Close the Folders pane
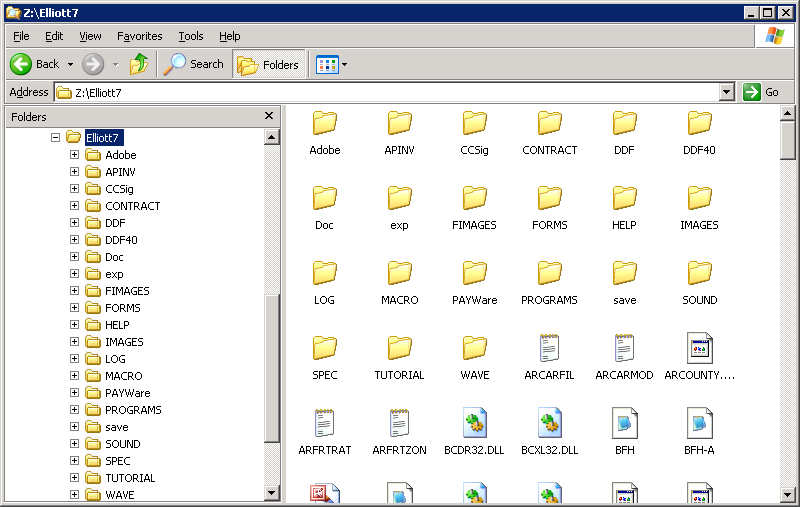Image resolution: width=800 pixels, height=507 pixels. [269, 116]
